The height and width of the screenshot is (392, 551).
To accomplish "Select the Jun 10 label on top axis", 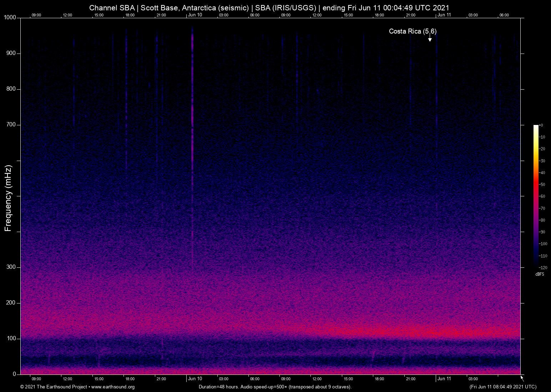I will [195, 15].
